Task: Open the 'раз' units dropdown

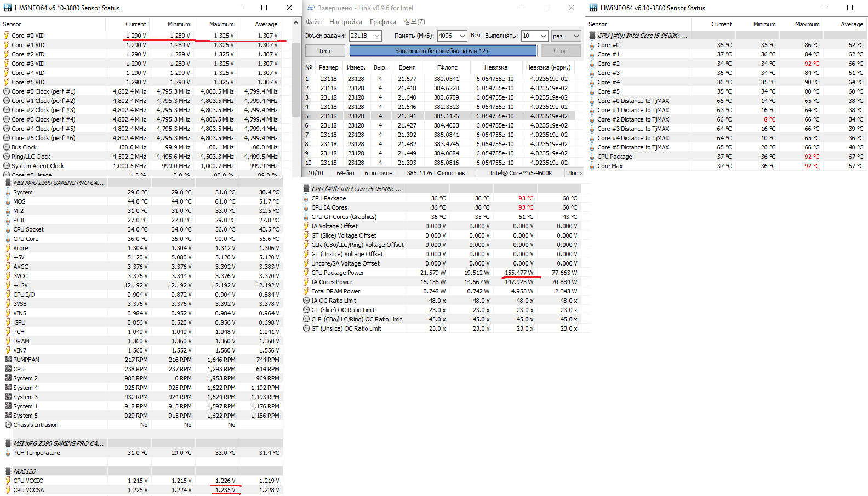Action: 566,36
